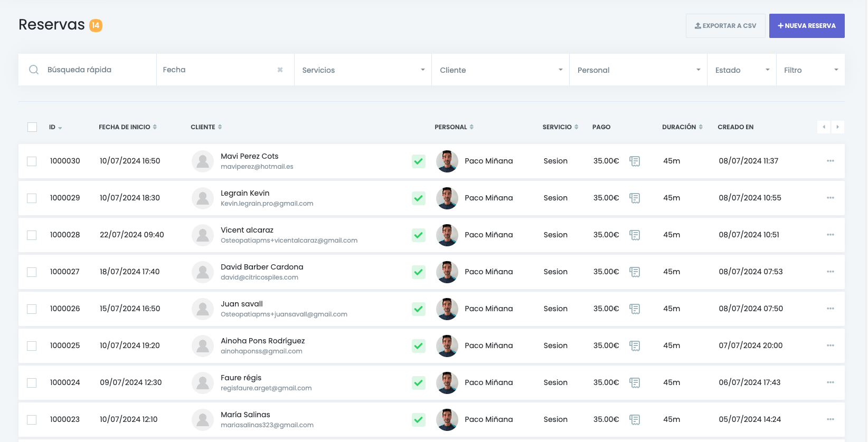
Task: Open the three-dot menu for booking 1000029
Action: click(830, 198)
